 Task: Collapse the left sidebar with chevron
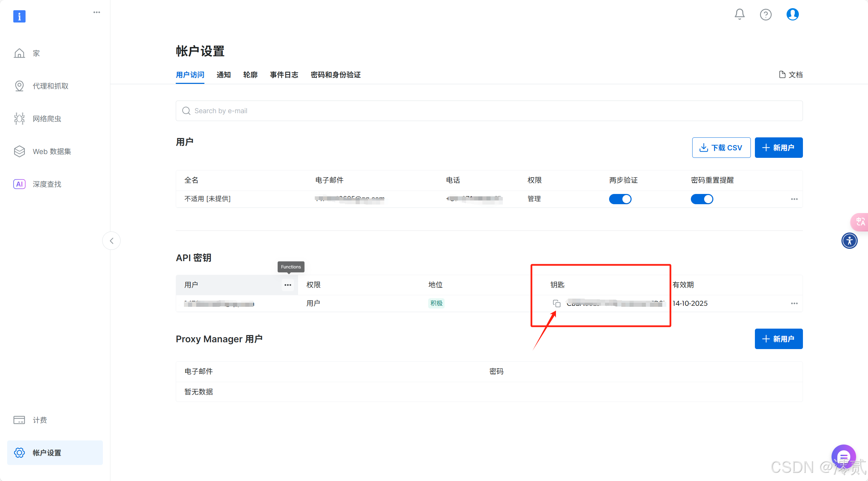click(111, 241)
